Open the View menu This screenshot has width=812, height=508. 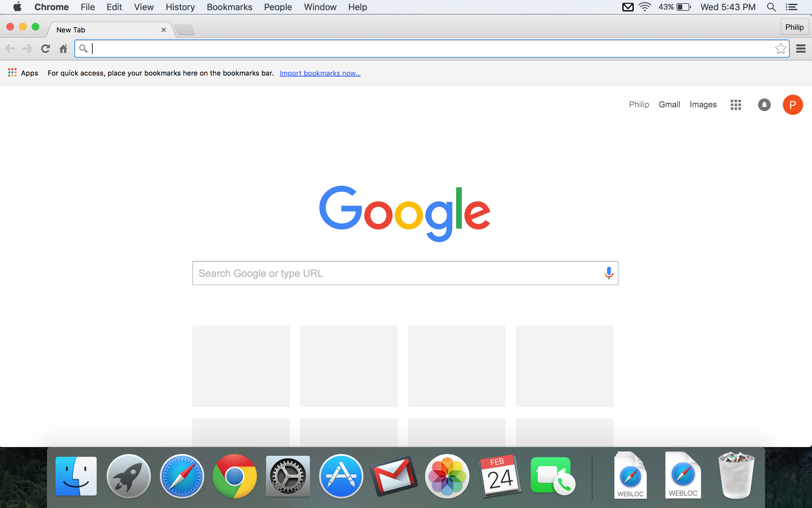pyautogui.click(x=144, y=7)
